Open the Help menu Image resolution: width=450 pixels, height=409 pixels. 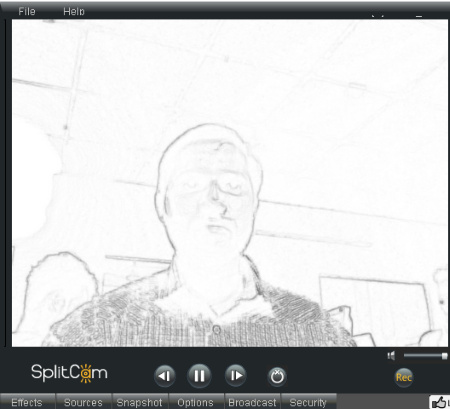pyautogui.click(x=74, y=11)
